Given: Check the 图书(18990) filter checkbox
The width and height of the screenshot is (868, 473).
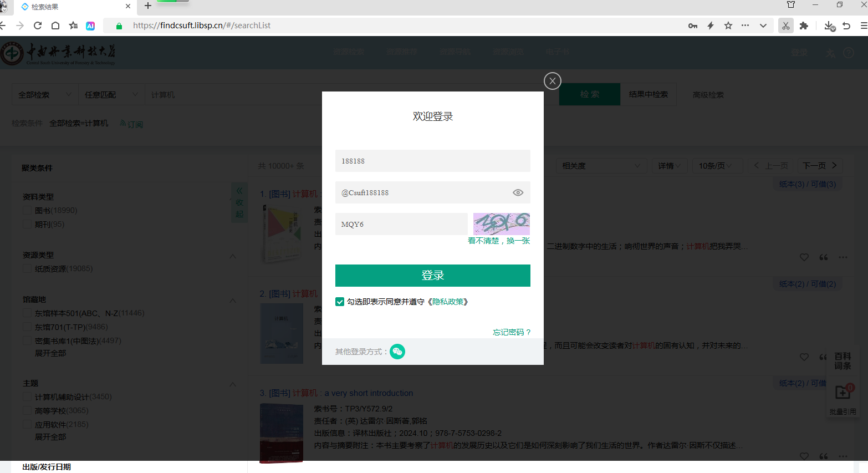Looking at the screenshot, I should [x=27, y=210].
